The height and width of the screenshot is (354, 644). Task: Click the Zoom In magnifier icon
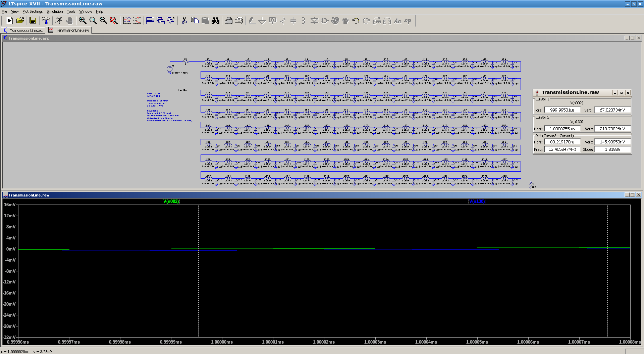pyautogui.click(x=83, y=21)
